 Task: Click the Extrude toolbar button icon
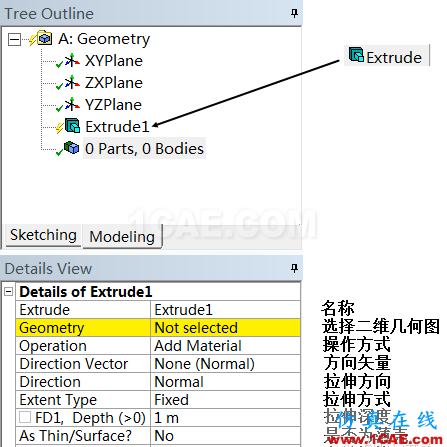(356, 55)
